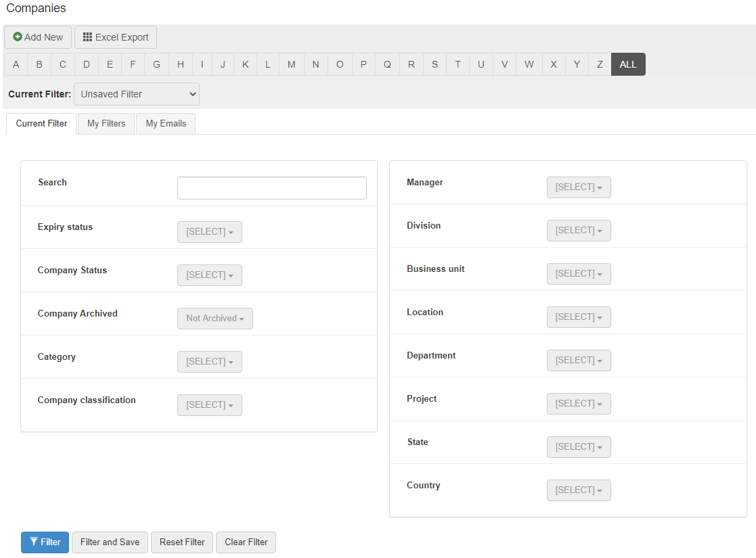Open the My Emails tab
This screenshot has height=558, width=756.
166,123
